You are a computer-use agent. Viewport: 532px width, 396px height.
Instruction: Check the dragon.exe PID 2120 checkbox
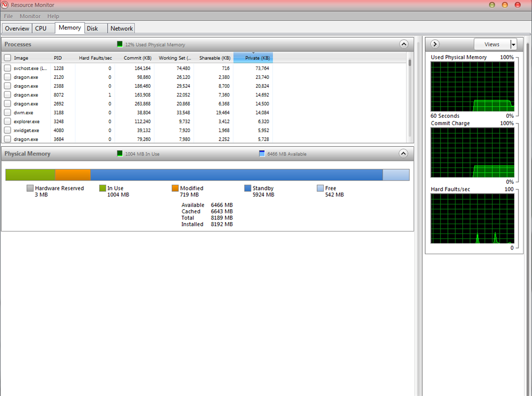7,77
